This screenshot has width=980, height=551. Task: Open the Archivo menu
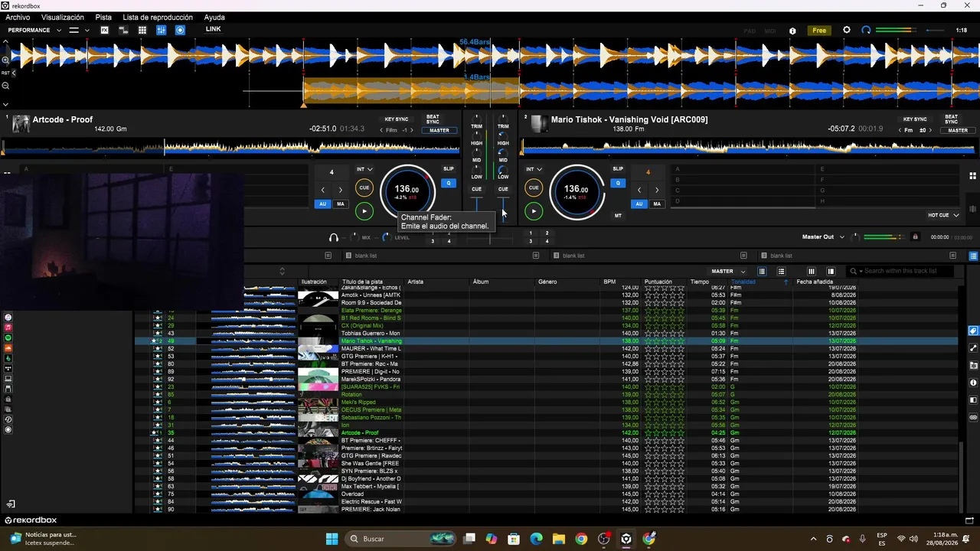click(18, 17)
